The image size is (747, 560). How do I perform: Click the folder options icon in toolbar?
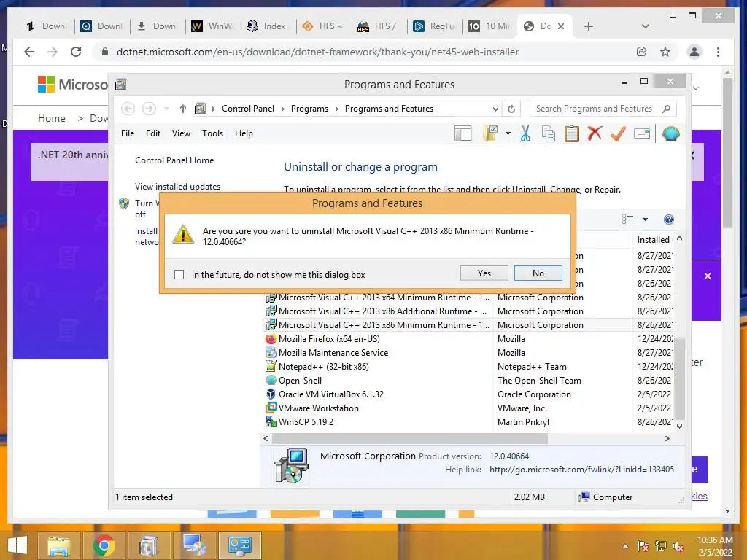coord(490,134)
